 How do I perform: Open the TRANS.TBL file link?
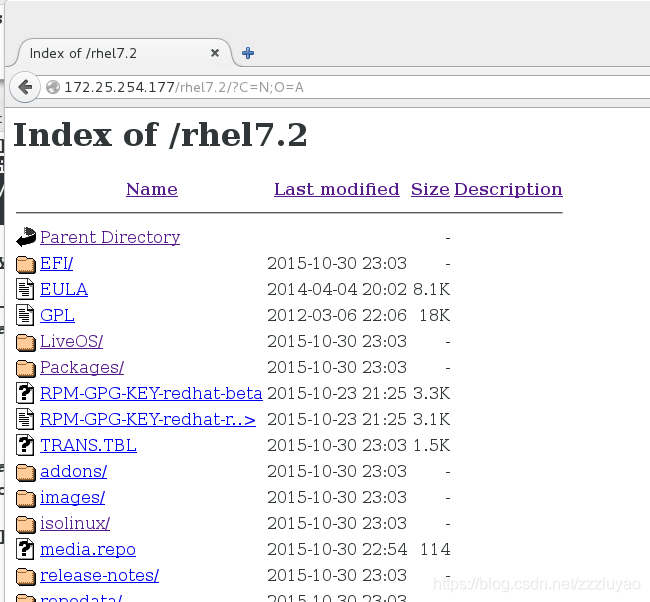click(88, 445)
